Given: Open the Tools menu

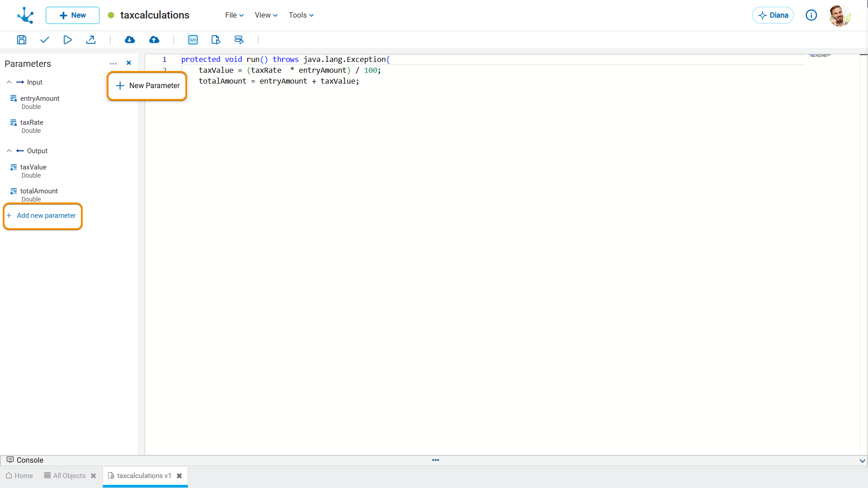Looking at the screenshot, I should pyautogui.click(x=301, y=15).
